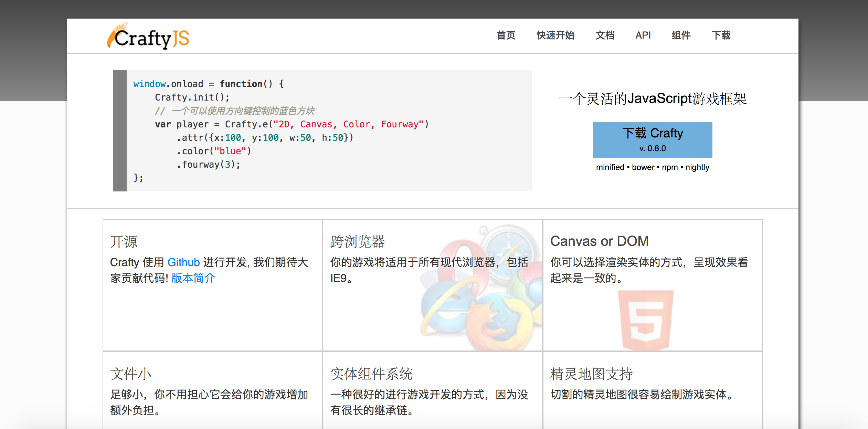Click the .fourway(3); code line
The width and height of the screenshot is (868, 429).
(x=208, y=165)
